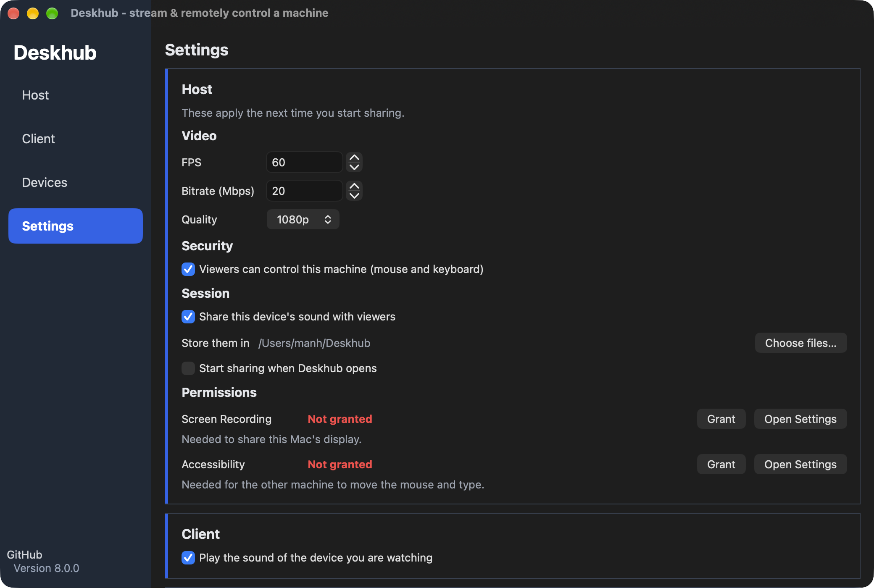Screen dimensions: 874x588
Task: Toggle Share this device's sound with viewers
Action: tap(188, 317)
